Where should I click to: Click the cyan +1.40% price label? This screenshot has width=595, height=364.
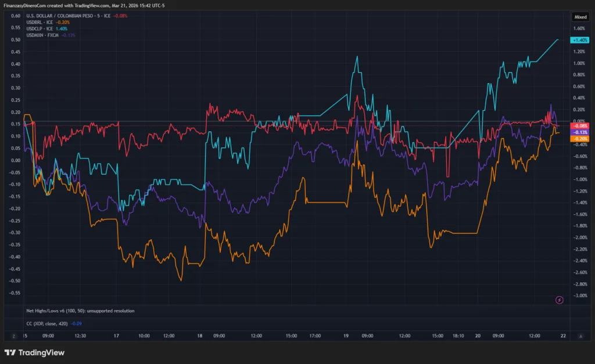point(579,40)
